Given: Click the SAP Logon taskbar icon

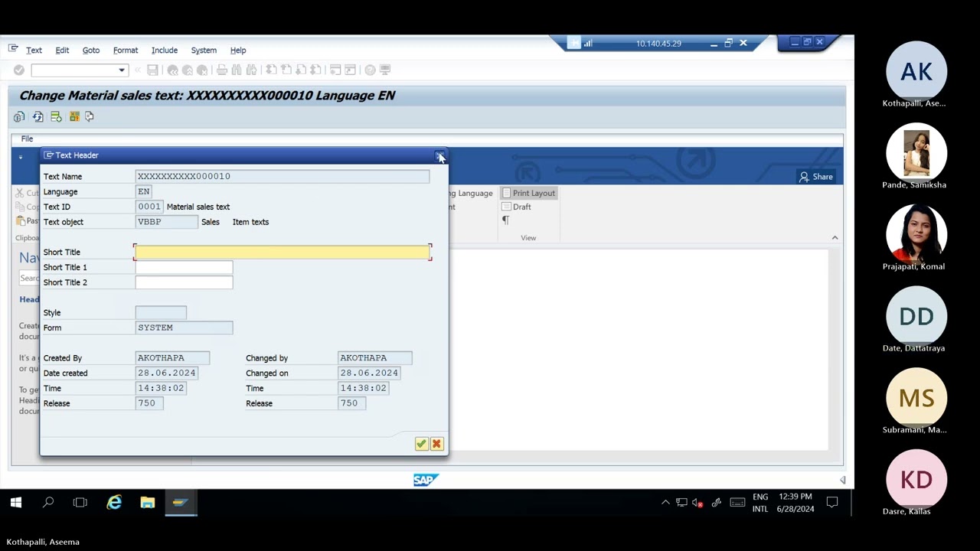Looking at the screenshot, I should coord(181,503).
